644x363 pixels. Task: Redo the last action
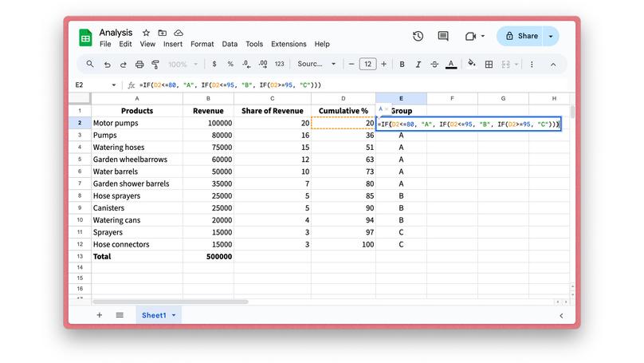(x=124, y=65)
